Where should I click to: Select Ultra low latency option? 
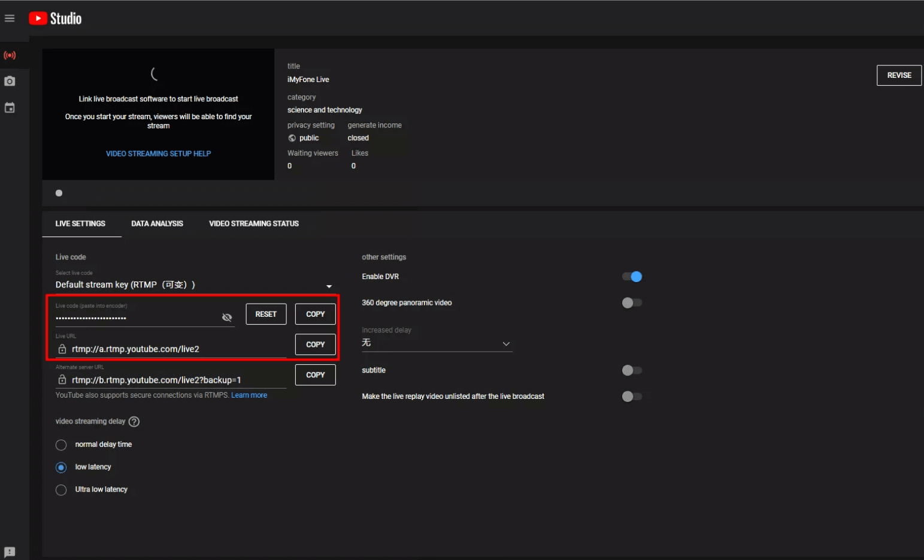pos(61,490)
